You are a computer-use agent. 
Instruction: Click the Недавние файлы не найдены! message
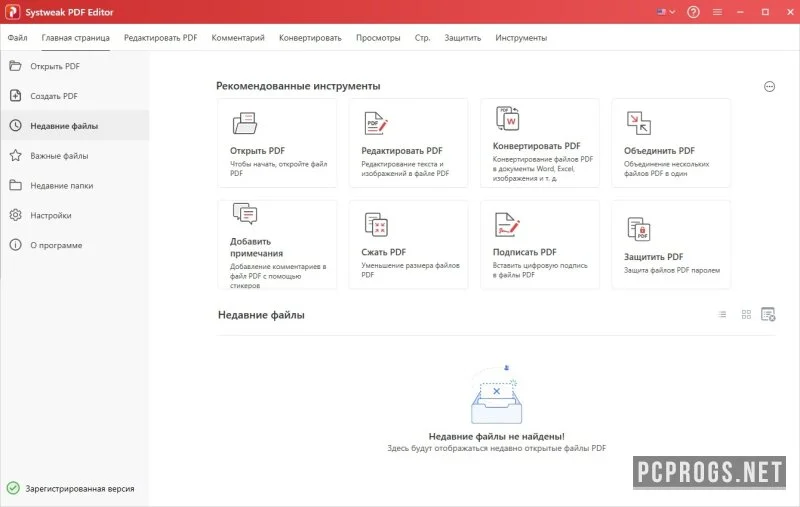(496, 436)
